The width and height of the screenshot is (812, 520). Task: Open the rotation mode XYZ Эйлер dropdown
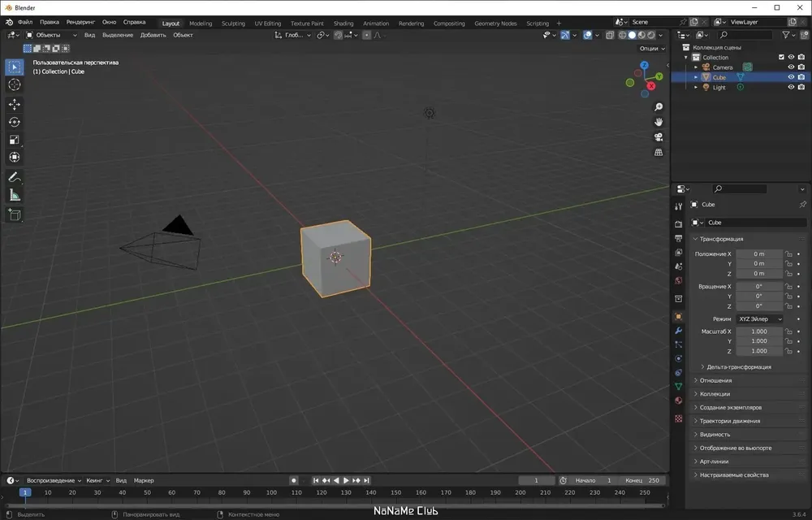[x=760, y=319]
